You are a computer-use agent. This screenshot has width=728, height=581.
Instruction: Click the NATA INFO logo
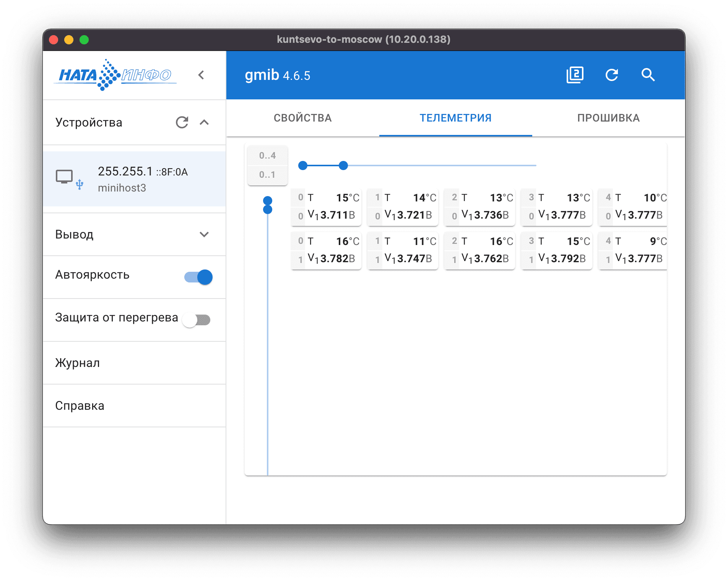[x=115, y=75]
